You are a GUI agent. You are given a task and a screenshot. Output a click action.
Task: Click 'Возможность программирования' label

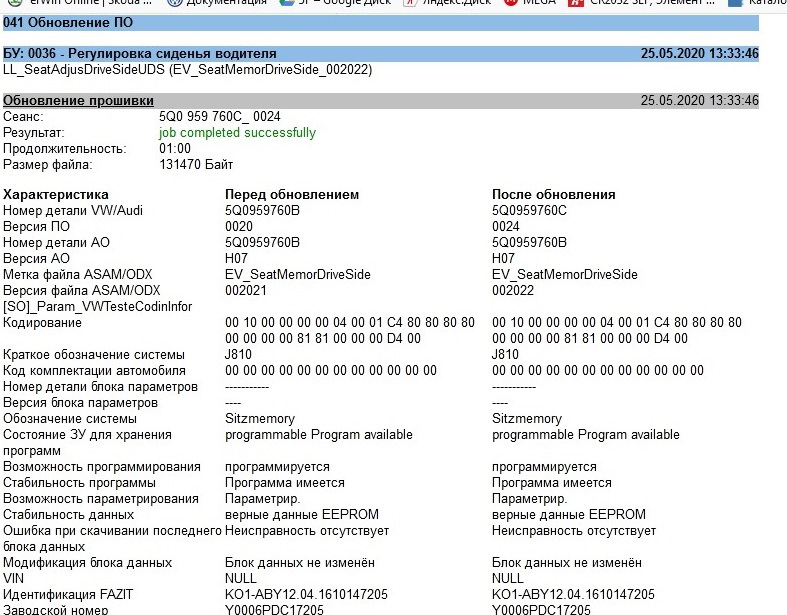(102, 467)
